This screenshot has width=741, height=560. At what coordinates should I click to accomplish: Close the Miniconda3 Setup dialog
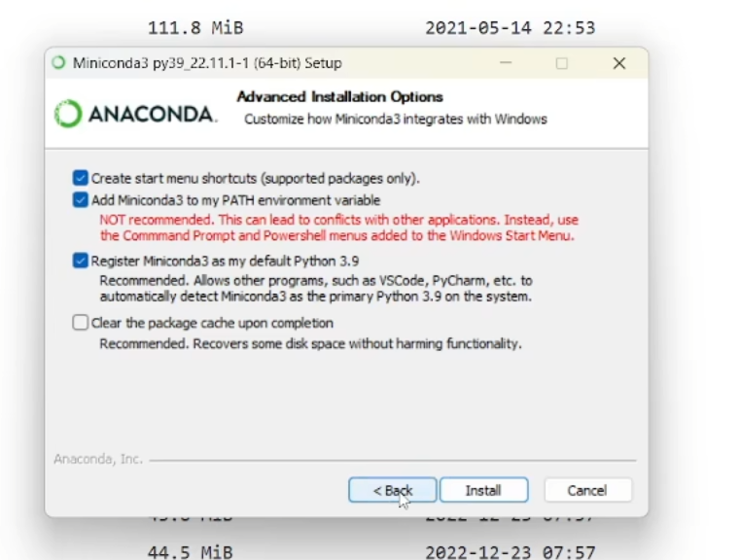[619, 63]
